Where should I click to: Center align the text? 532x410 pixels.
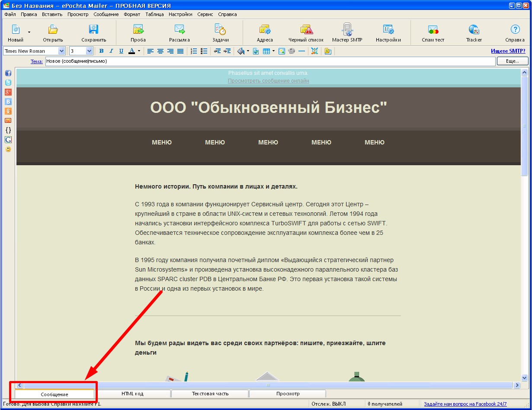[x=160, y=51]
